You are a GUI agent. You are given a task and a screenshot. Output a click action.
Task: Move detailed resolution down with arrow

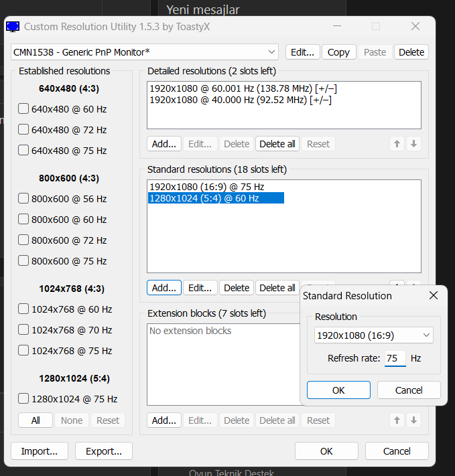coord(413,143)
